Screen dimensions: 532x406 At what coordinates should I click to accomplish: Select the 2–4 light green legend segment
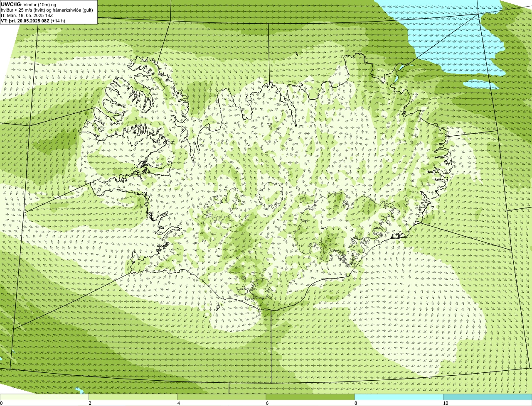pyautogui.click(x=133, y=397)
